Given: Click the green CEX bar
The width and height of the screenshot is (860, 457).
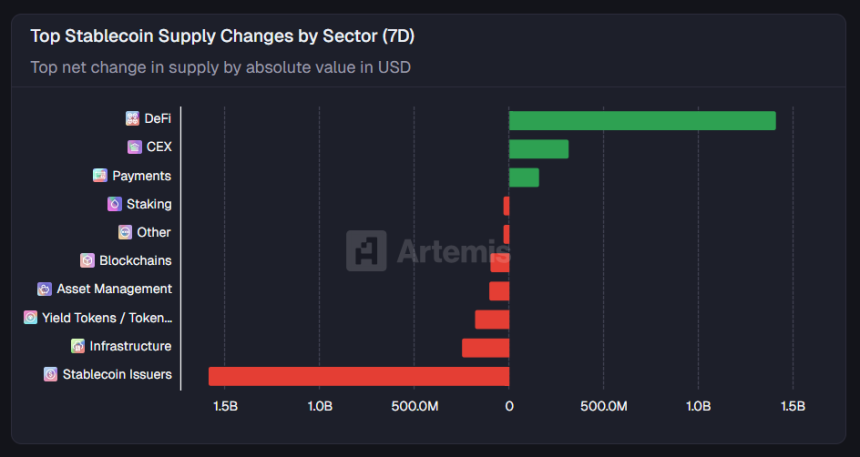Looking at the screenshot, I should click(539, 149).
